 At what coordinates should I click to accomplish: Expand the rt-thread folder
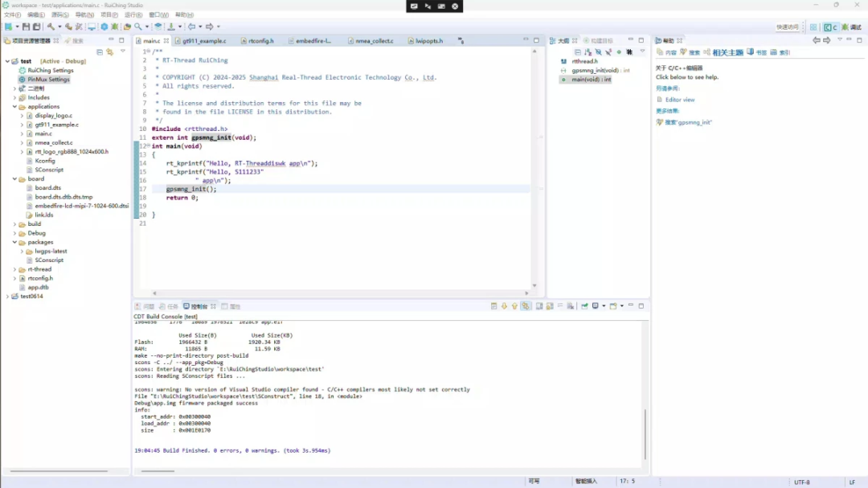pos(14,269)
